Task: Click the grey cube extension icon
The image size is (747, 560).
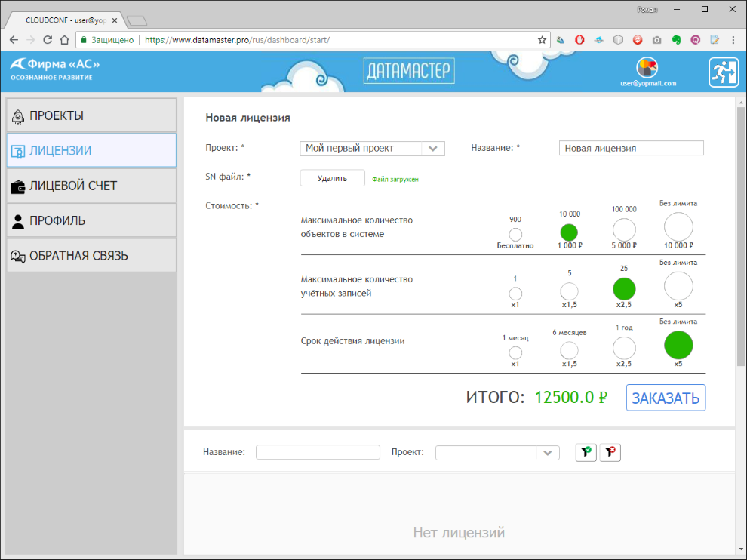Action: click(618, 40)
